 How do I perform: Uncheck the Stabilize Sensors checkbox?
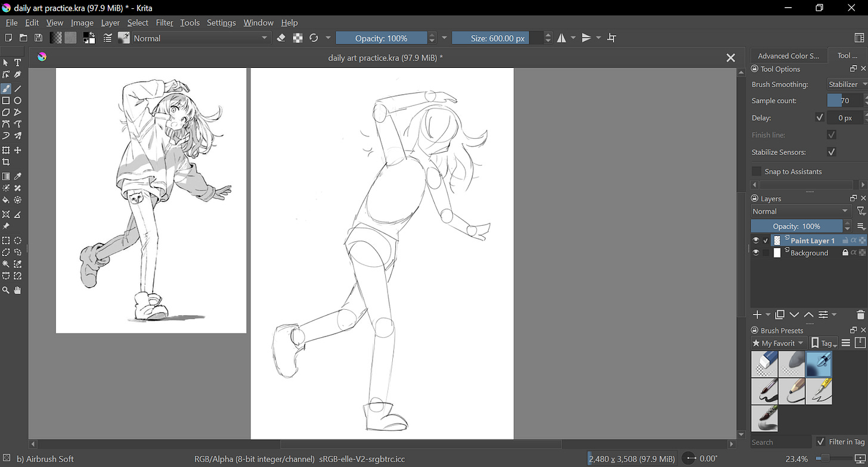pos(832,152)
